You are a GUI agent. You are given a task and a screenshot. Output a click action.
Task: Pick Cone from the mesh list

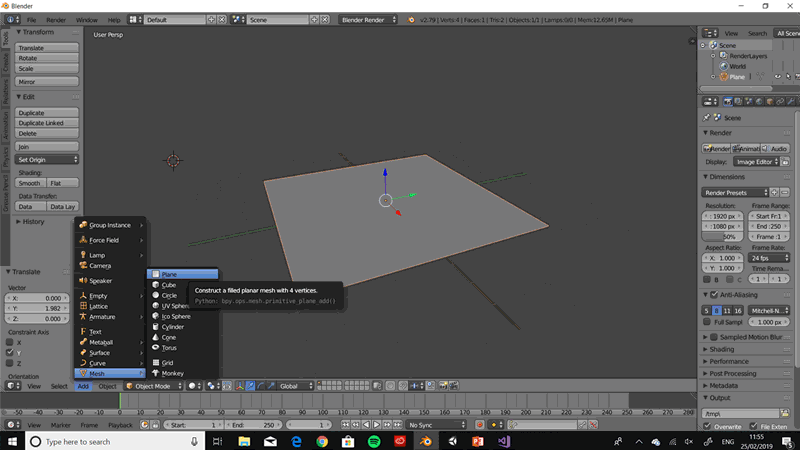[168, 337]
